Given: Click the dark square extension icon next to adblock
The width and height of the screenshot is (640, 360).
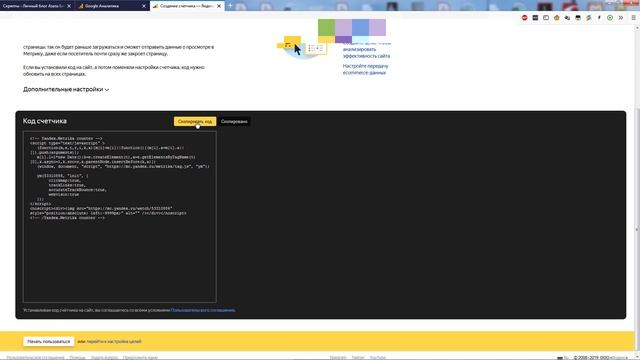Looking at the screenshot, I should 535,18.
